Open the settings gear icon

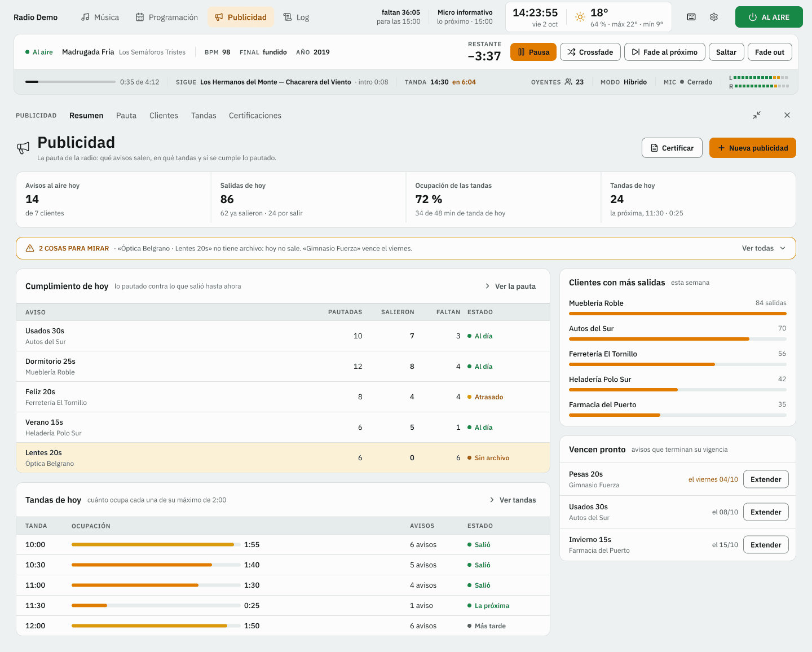(714, 17)
